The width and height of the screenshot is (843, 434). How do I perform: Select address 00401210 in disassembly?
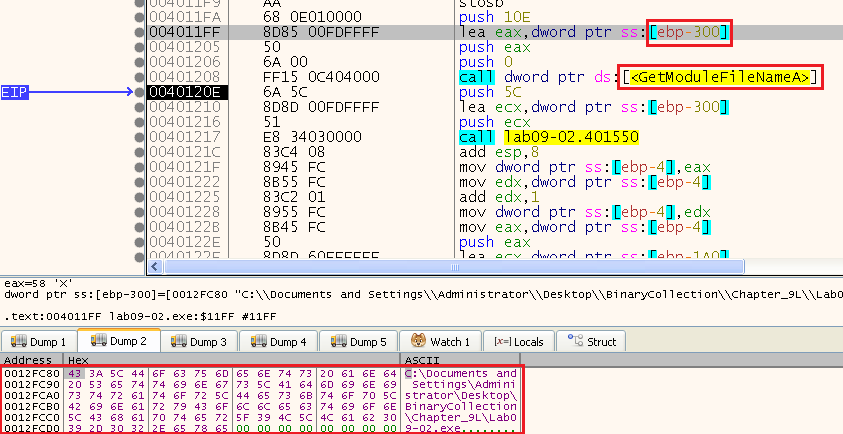(x=179, y=107)
